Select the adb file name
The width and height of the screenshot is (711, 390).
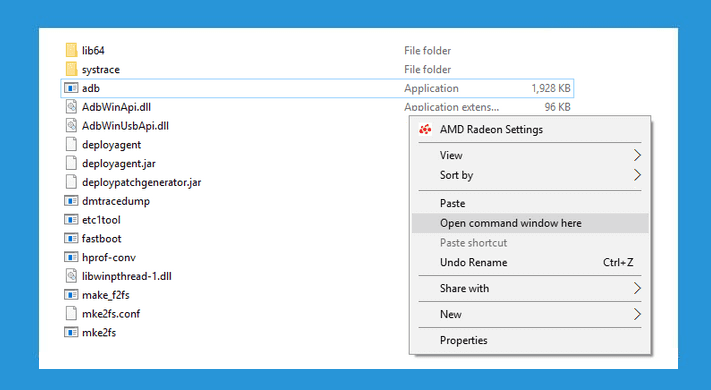point(91,88)
